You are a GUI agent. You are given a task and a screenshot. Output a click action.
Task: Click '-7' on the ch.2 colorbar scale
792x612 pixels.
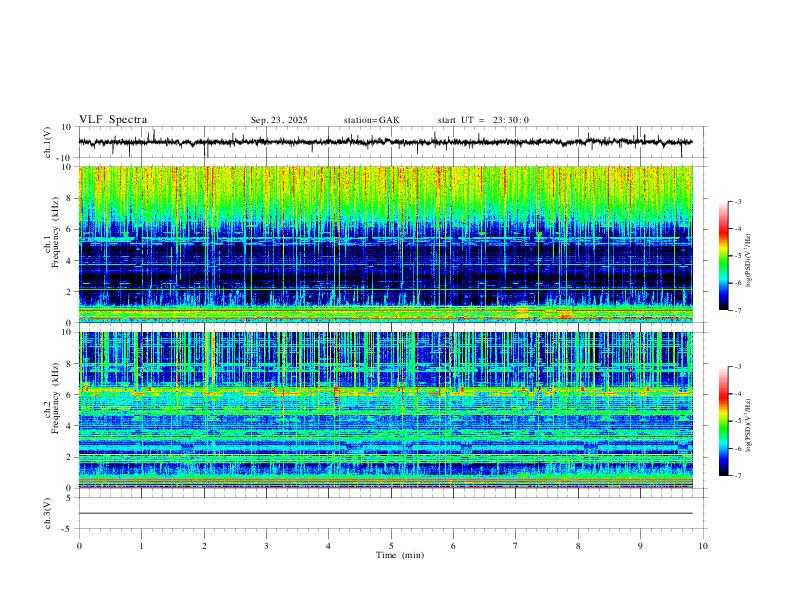(x=737, y=475)
